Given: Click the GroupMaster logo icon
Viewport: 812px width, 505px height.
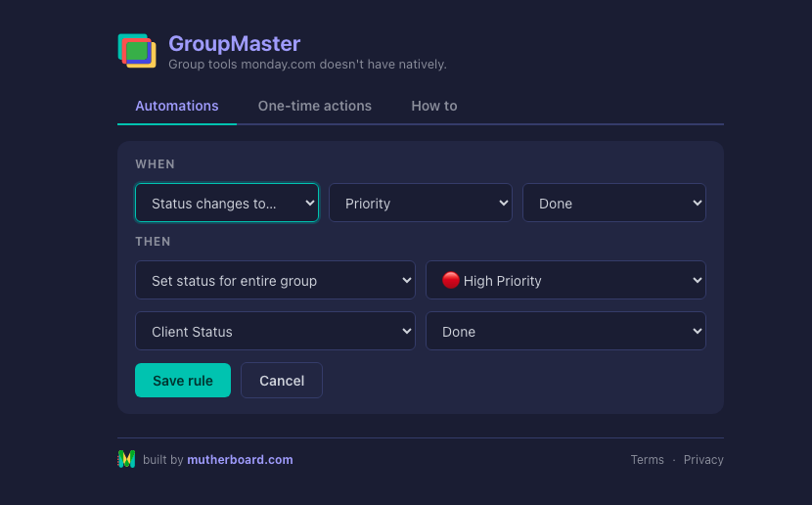Looking at the screenshot, I should point(137,51).
